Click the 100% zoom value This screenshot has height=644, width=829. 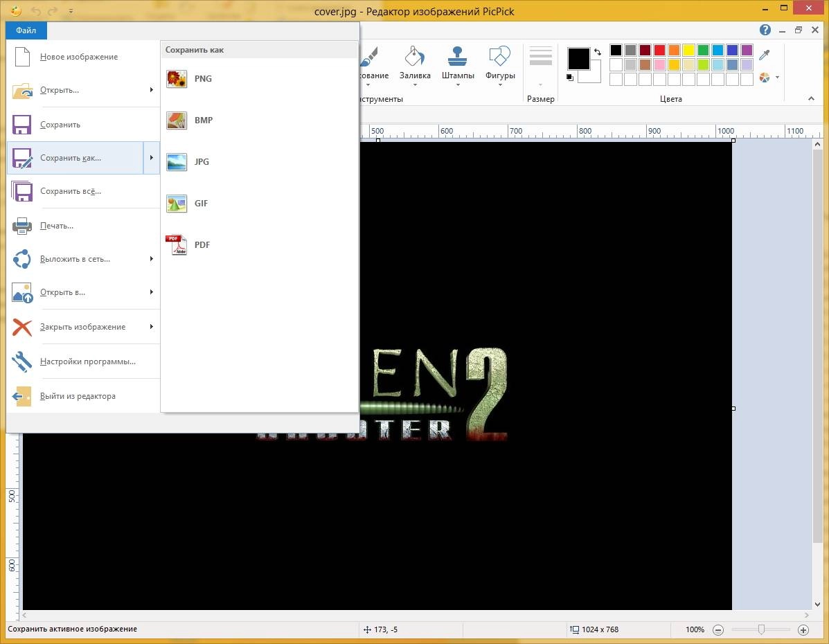point(695,629)
